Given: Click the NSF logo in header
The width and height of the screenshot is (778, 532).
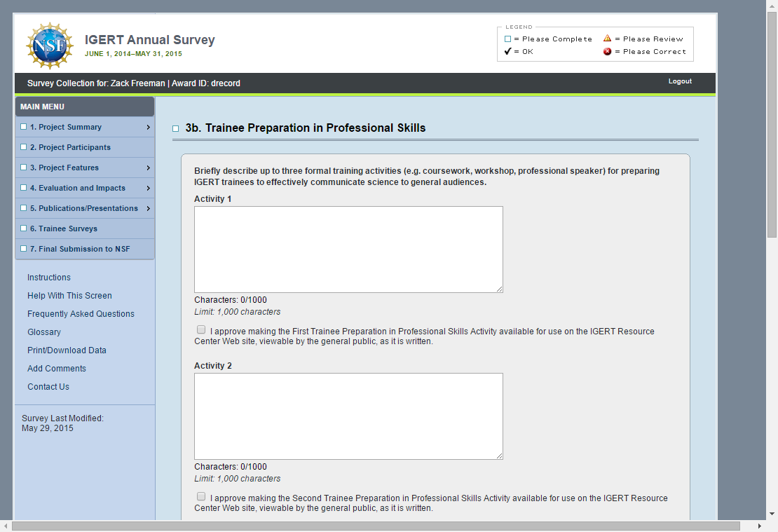Looking at the screenshot, I should [x=50, y=46].
